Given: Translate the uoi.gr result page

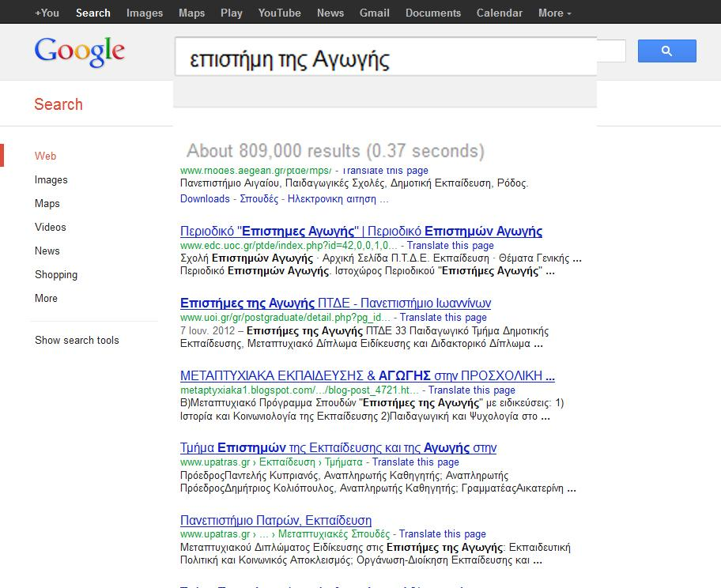Looking at the screenshot, I should point(443,317).
